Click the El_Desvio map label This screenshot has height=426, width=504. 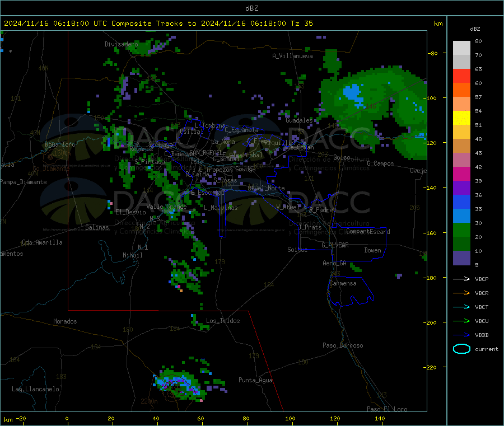(130, 212)
